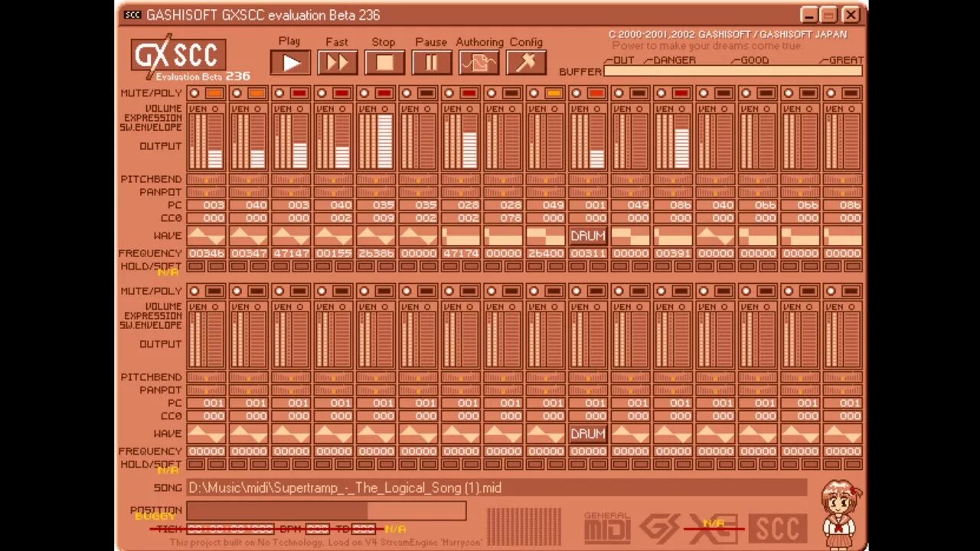This screenshot has width=980, height=551.
Task: Click square wave above frequency 47174
Action: point(461,236)
